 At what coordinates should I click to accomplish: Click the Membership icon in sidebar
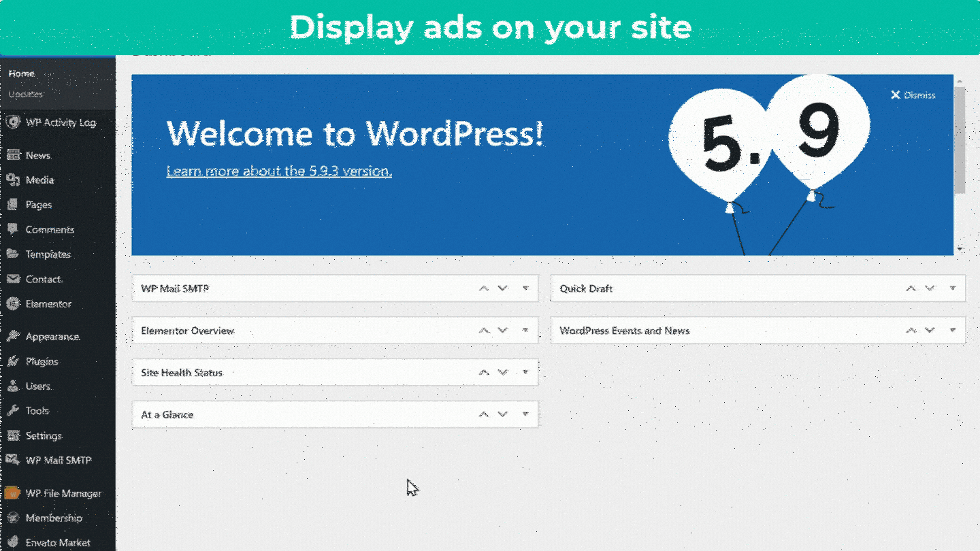click(x=13, y=518)
